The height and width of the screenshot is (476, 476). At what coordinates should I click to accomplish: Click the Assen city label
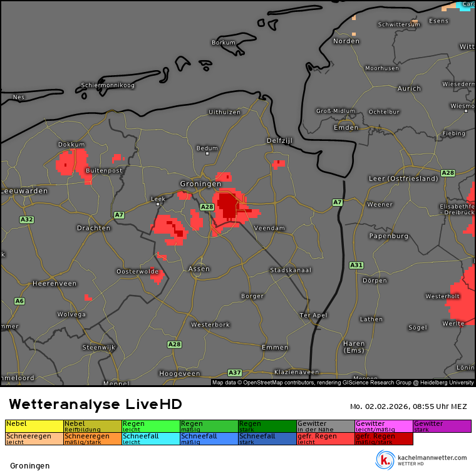coord(199,269)
